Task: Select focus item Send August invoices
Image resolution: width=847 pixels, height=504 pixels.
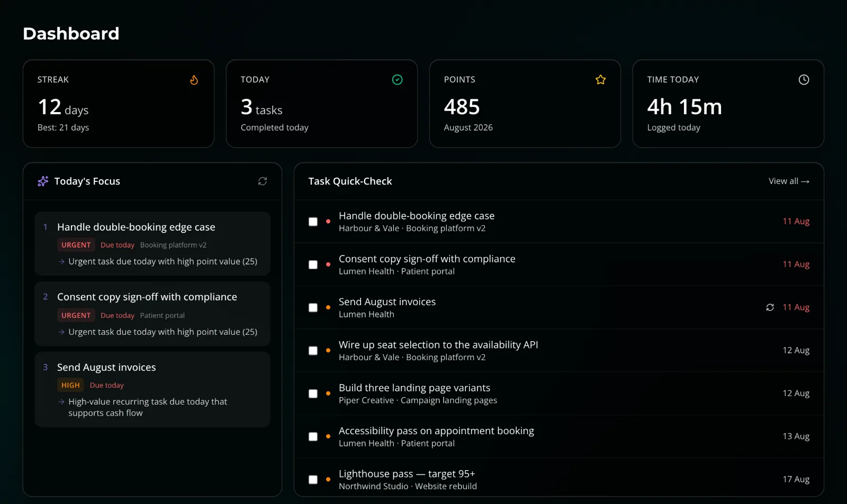Action: click(x=152, y=390)
